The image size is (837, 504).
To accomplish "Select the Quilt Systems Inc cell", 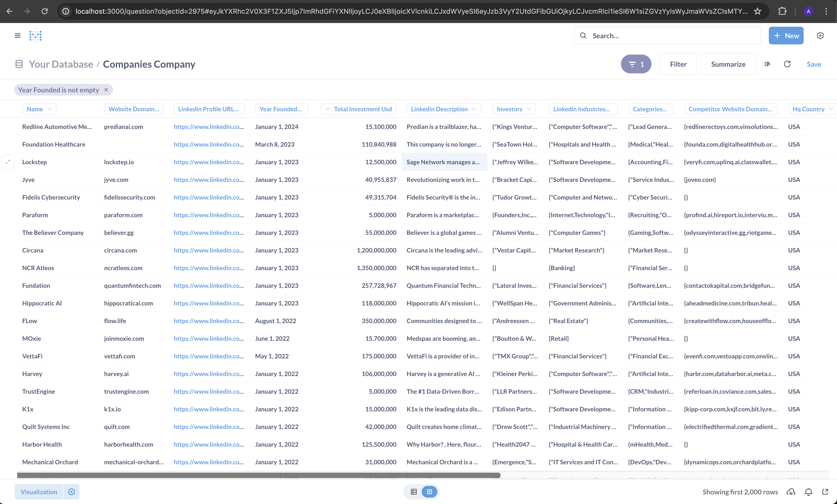I will click(46, 427).
